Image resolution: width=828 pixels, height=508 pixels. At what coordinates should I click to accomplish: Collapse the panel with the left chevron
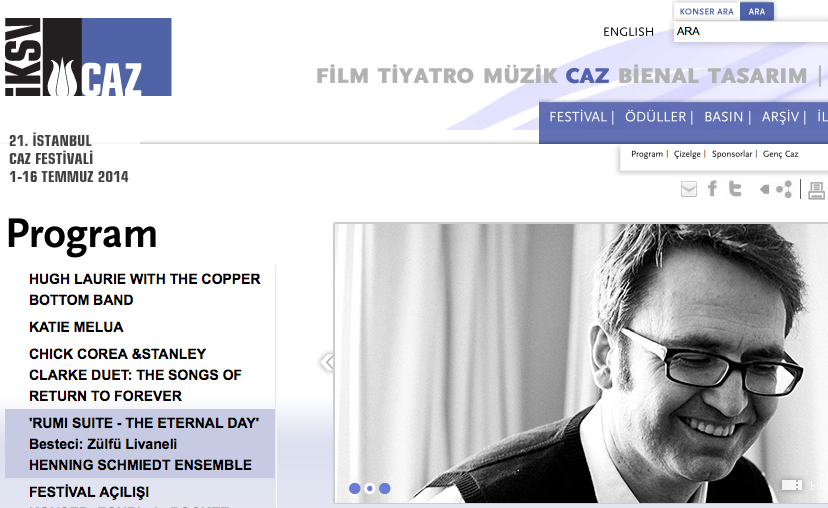click(x=327, y=362)
